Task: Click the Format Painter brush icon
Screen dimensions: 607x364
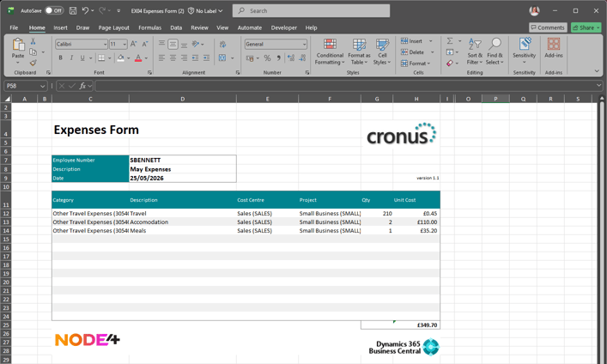Action: [33, 63]
